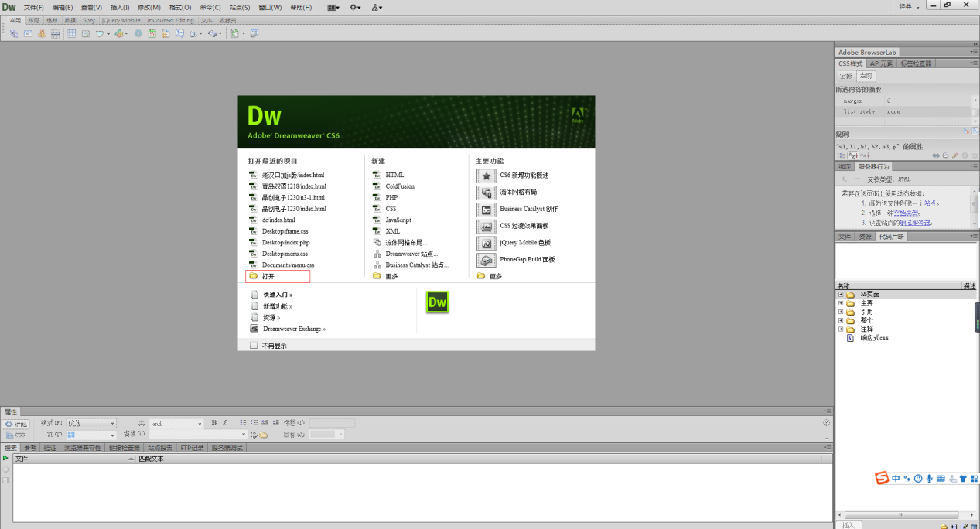980x529 pixels.
Task: Switch Properties panel to CSS mode
Action: pyautogui.click(x=15, y=435)
